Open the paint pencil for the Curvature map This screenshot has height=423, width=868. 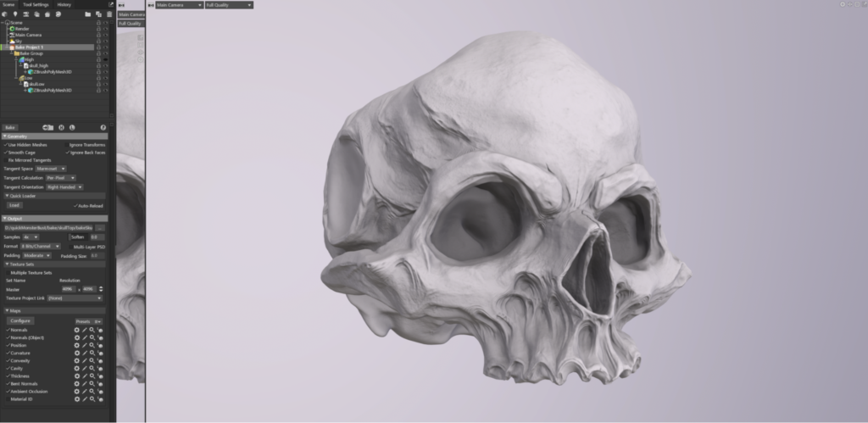coord(85,353)
